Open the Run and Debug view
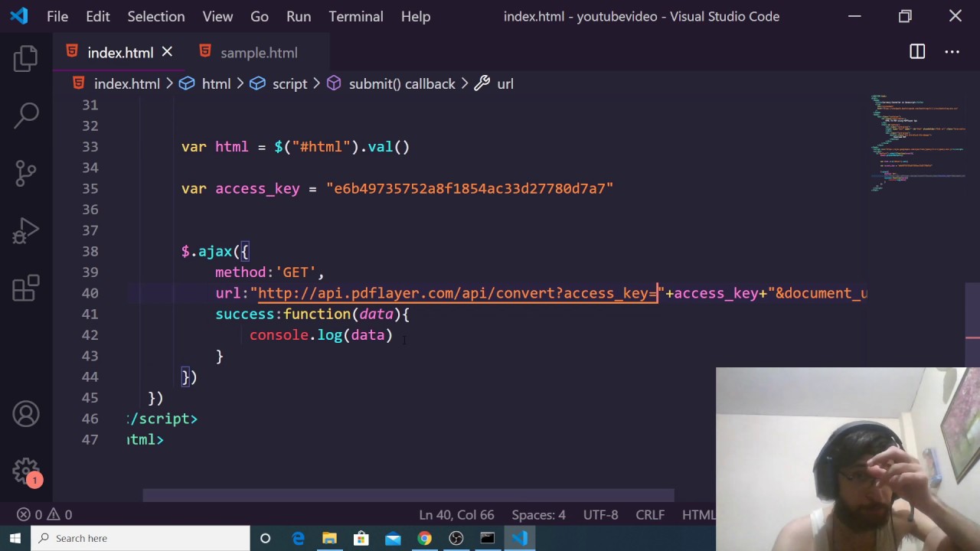The width and height of the screenshot is (980, 551). (x=26, y=231)
